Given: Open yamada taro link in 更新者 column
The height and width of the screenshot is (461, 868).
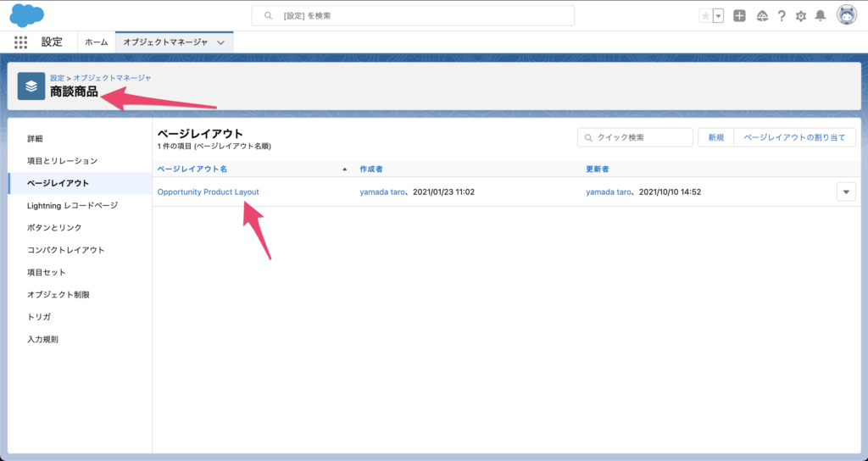Looking at the screenshot, I should coord(609,192).
